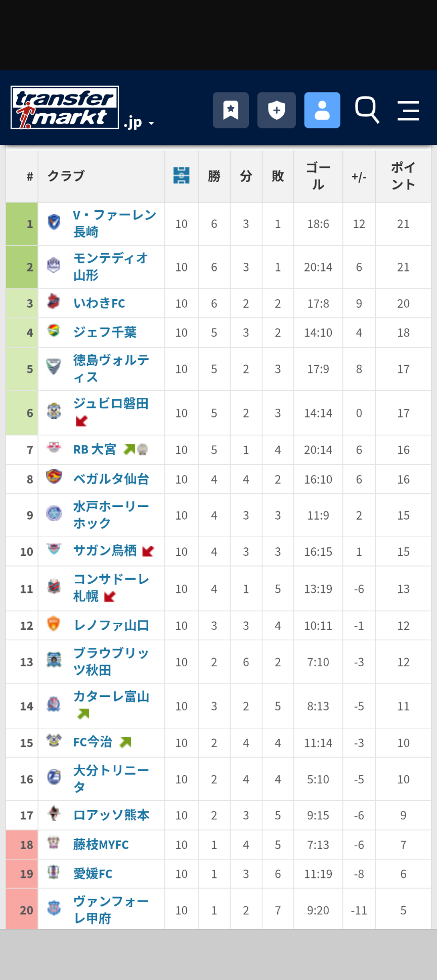Click the shield plus icon
The image size is (437, 980).
276,110
